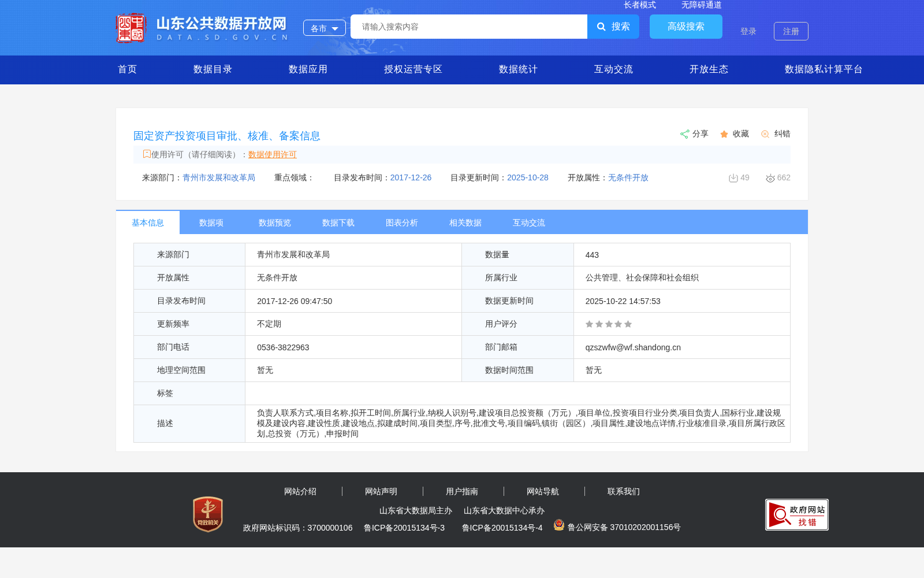The width and height of the screenshot is (924, 578).
Task: Click timestamp 2017-12-26 09:47:50
Action: (x=295, y=301)
